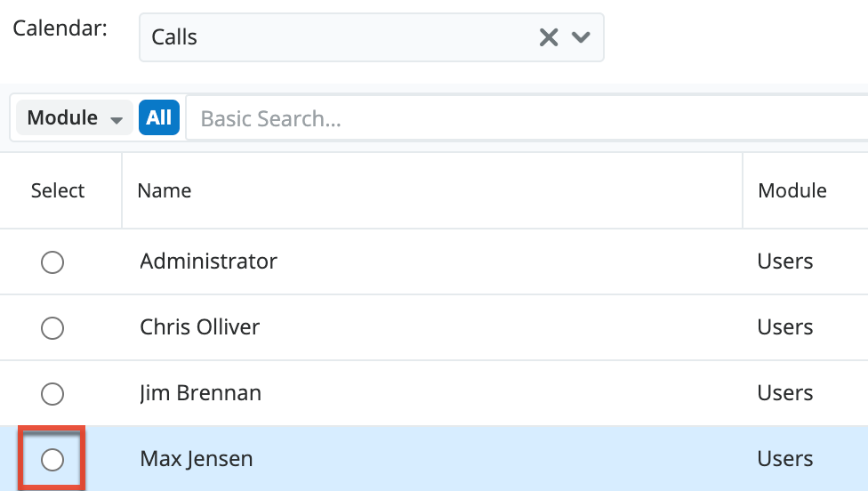Clear the Calls selection with the X icon
Screen dimensions: 868x491
tap(549, 37)
